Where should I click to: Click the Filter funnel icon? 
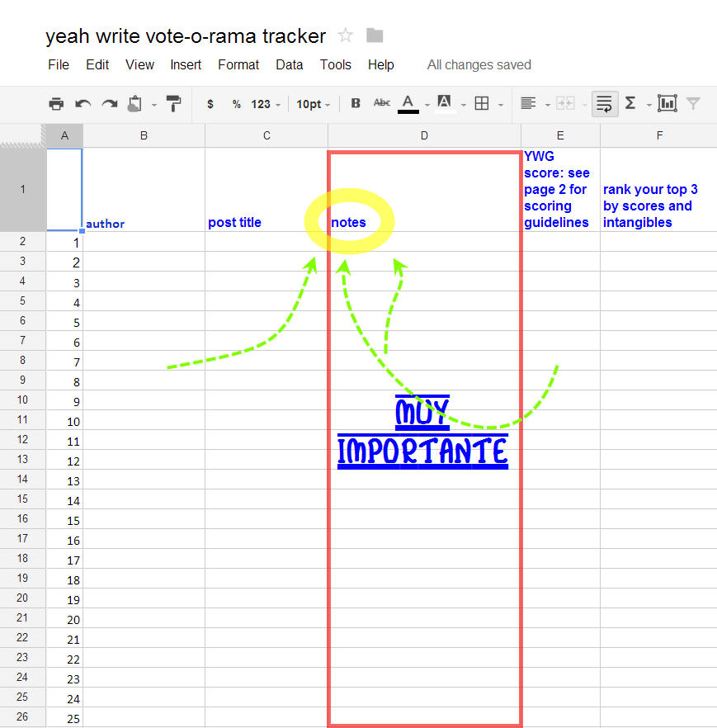coord(693,103)
